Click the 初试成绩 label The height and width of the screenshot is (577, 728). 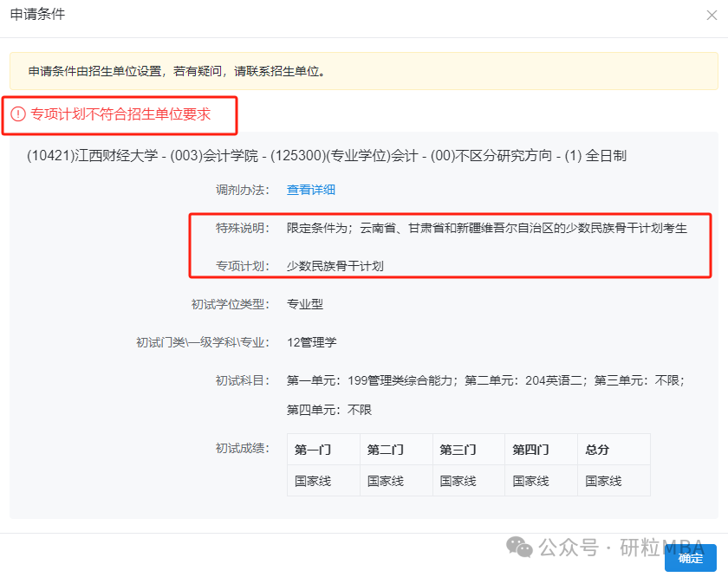pyautogui.click(x=242, y=448)
